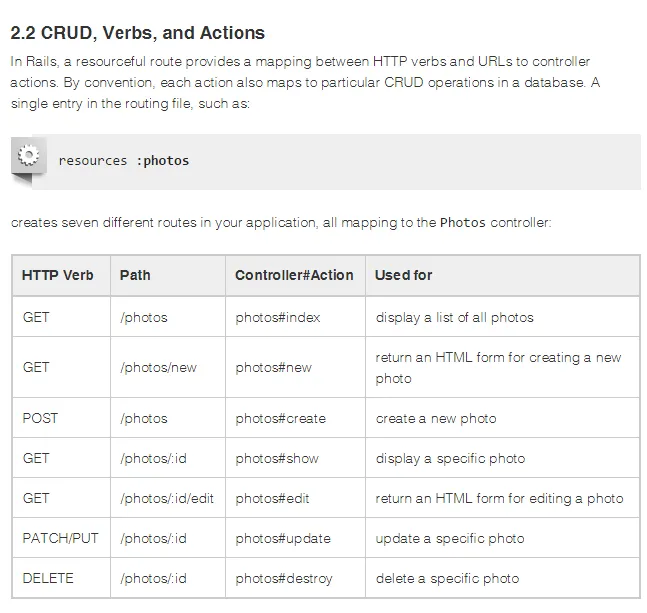This screenshot has width=647, height=613.
Task: Click "display a list of all photos" text
Action: tap(454, 317)
